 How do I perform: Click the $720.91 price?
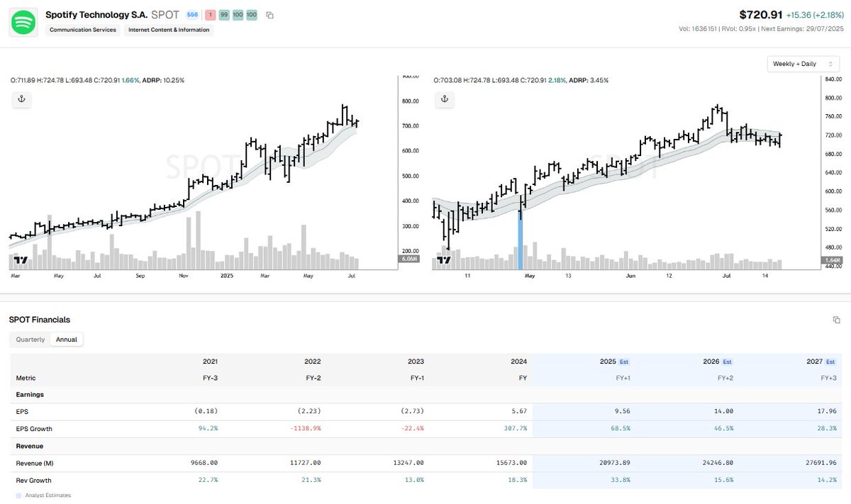click(760, 14)
